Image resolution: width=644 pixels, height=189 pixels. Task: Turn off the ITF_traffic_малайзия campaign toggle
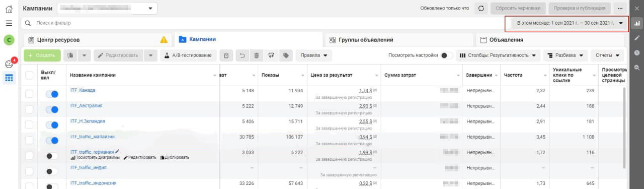click(x=52, y=141)
